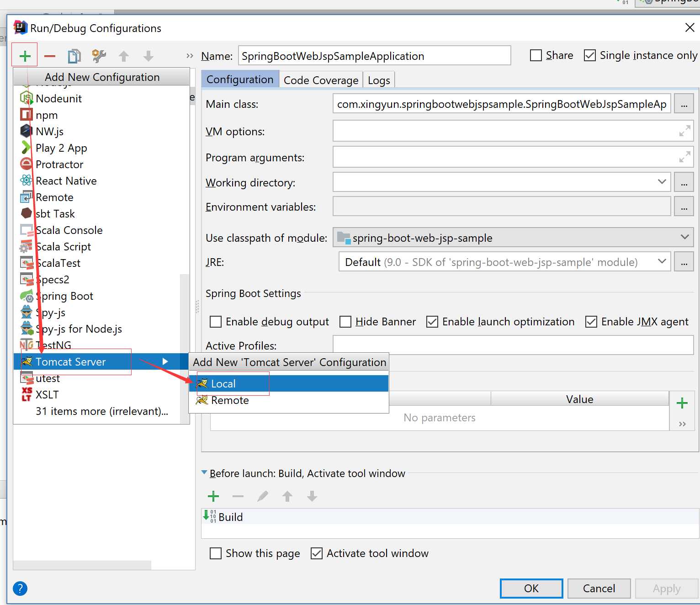Switch to Logs tab

[379, 80]
